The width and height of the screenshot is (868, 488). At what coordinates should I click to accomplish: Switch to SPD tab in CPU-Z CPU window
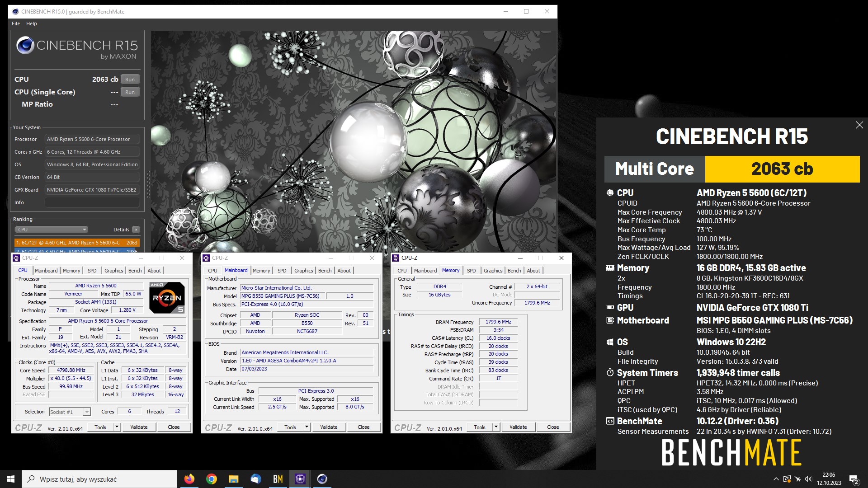click(92, 271)
